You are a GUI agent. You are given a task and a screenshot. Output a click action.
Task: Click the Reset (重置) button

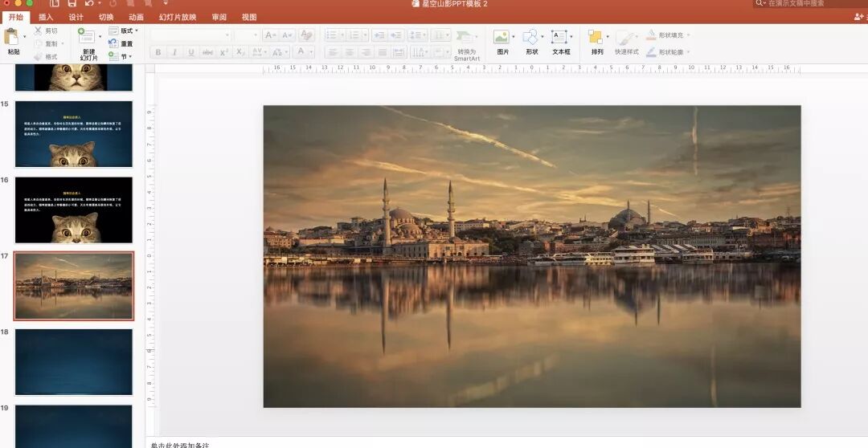click(121, 43)
